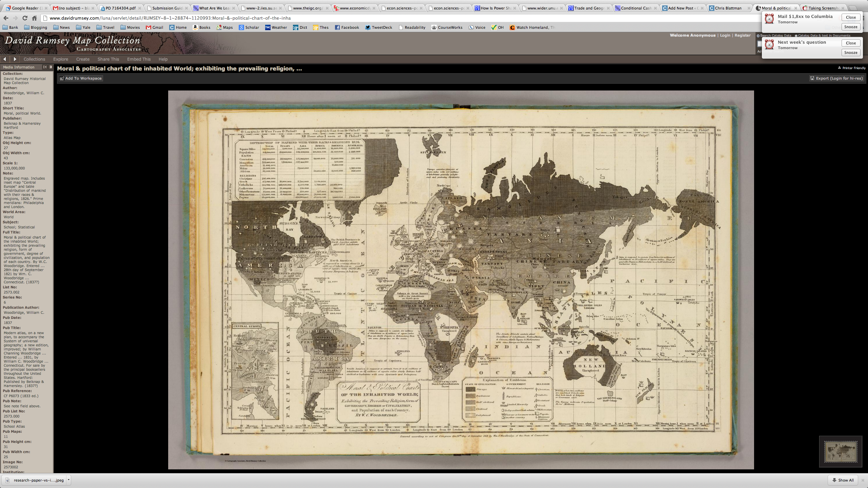Image resolution: width=868 pixels, height=488 pixels.
Task: Open the Embed This menu
Action: (139, 59)
